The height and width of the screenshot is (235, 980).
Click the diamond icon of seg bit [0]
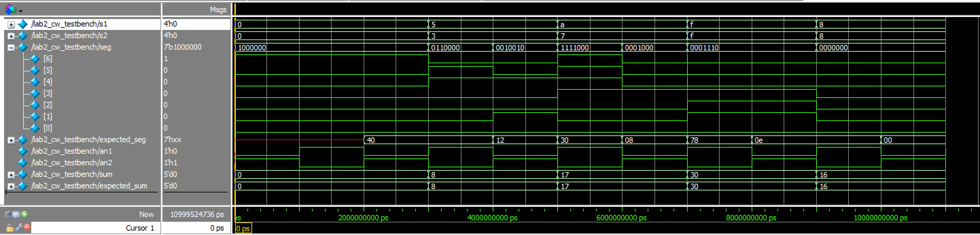tap(35, 128)
